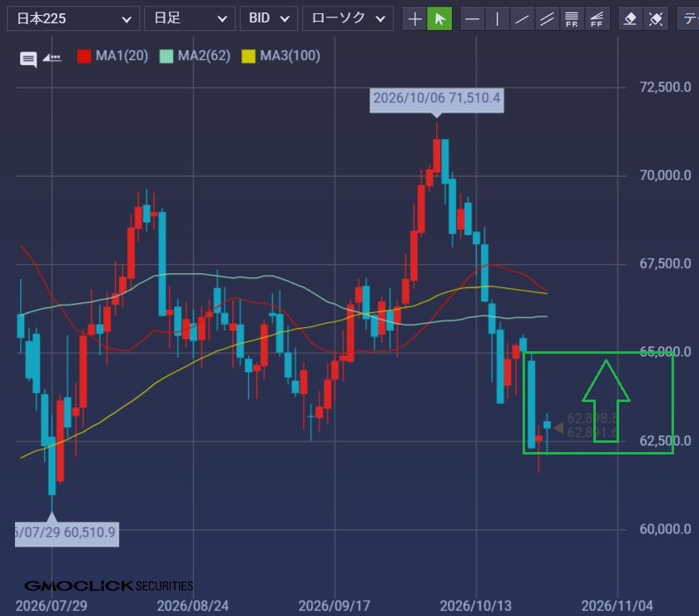
Task: Expand the BID price type dropdown
Action: click(269, 19)
